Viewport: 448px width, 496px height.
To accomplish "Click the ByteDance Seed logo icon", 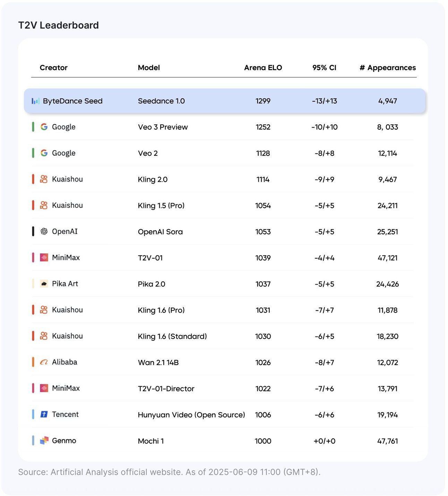I will click(35, 101).
